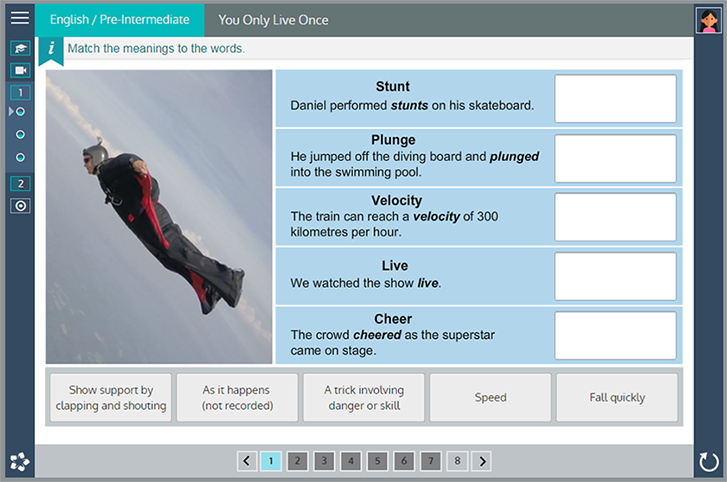Image resolution: width=727 pixels, height=482 pixels.
Task: Click the video camera icon in sidebar
Action: [20, 70]
